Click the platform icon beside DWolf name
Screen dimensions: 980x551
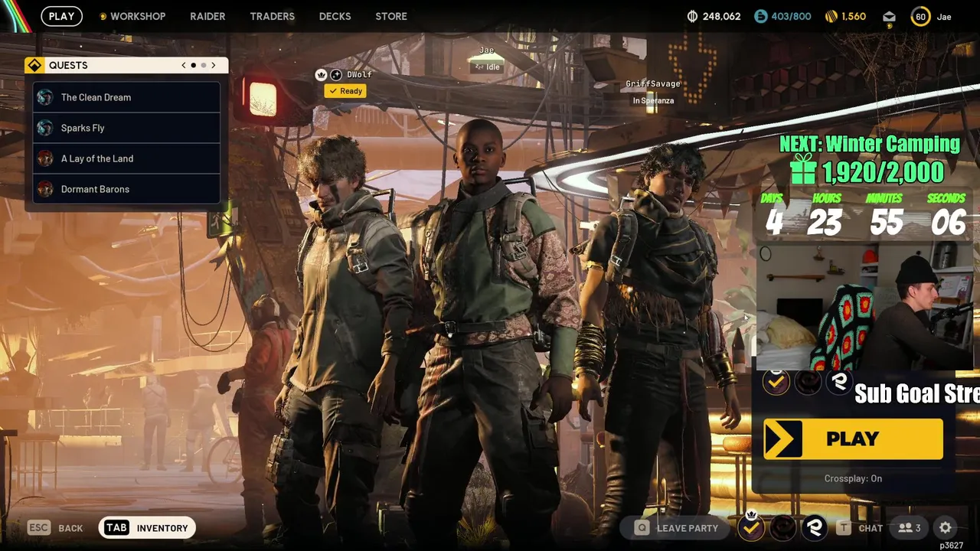click(336, 74)
